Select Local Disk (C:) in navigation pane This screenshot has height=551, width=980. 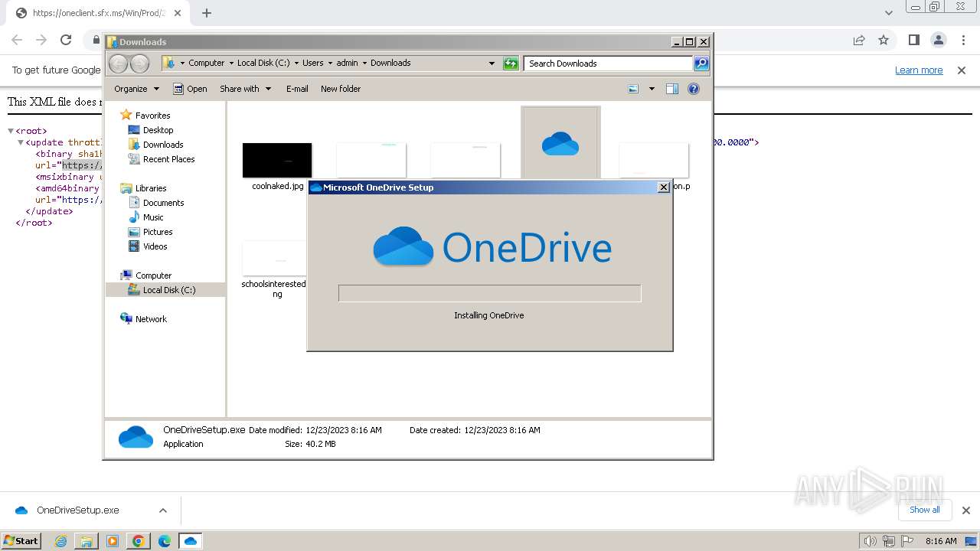162,290
